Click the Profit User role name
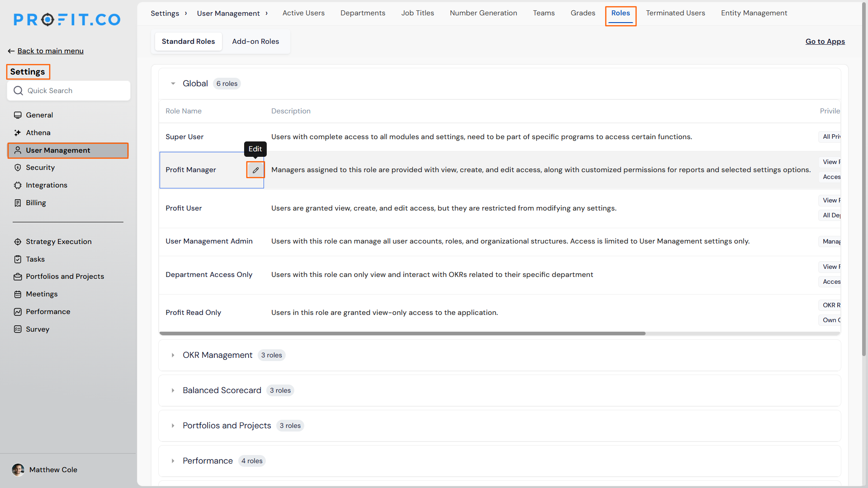Image resolution: width=868 pixels, height=488 pixels. click(x=184, y=208)
